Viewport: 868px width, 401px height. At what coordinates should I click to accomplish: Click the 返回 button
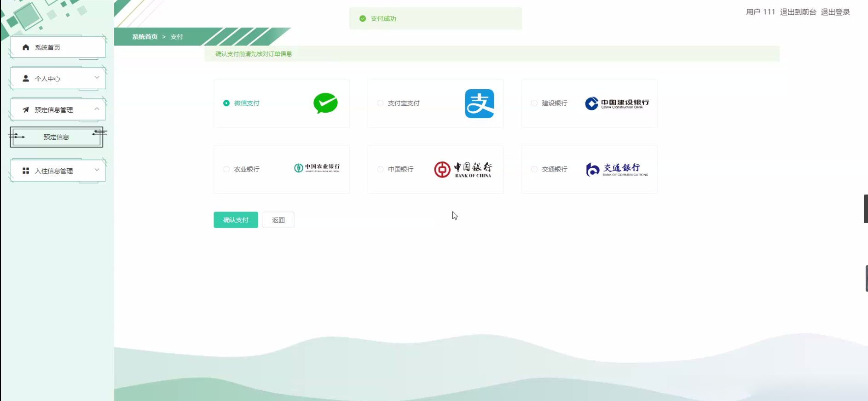tap(278, 220)
